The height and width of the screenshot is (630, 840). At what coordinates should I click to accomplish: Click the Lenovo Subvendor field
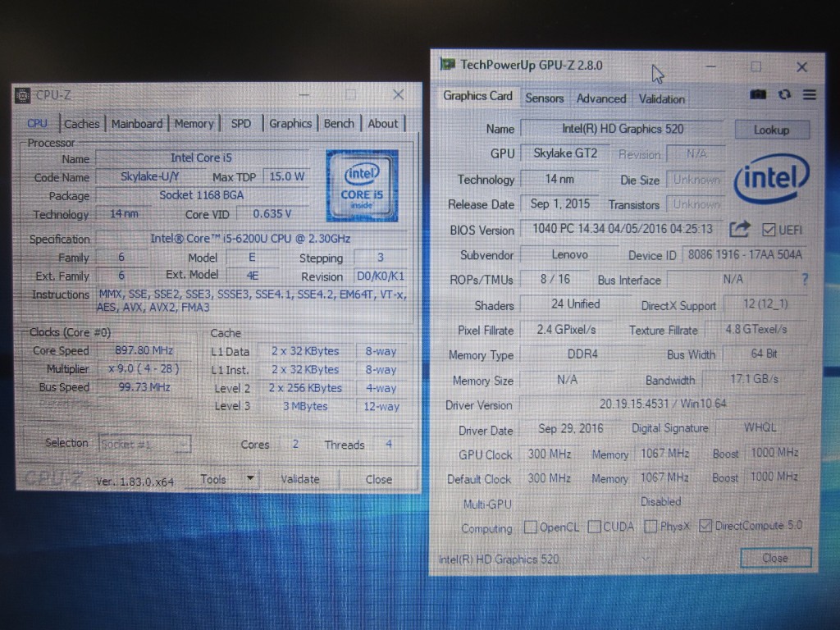[x=569, y=254]
